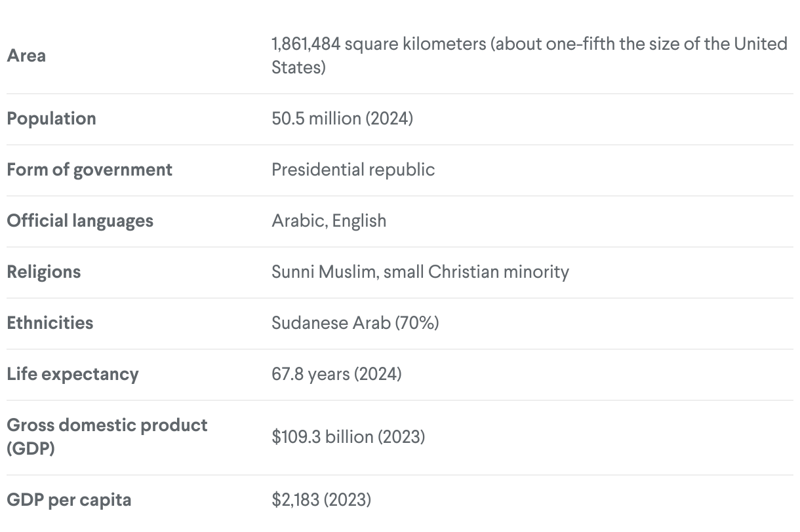
Task: Click the Population row label
Action: [x=51, y=119]
